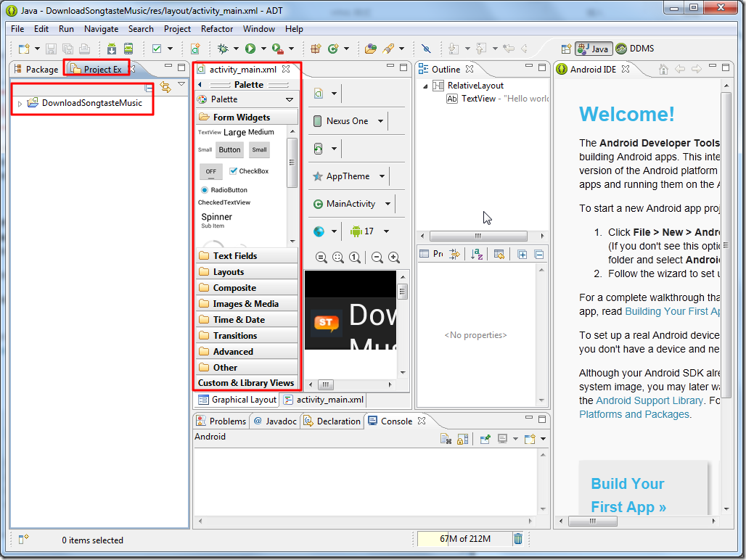This screenshot has height=560, width=746.
Task: Click Sort Alphabetically in Properties panel
Action: point(477,255)
